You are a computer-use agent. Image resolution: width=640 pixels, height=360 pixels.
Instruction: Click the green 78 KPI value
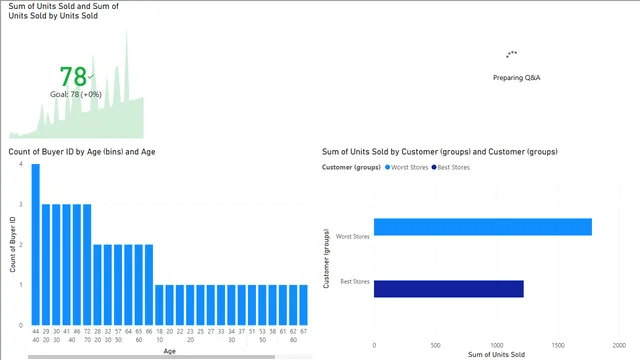pos(73,77)
